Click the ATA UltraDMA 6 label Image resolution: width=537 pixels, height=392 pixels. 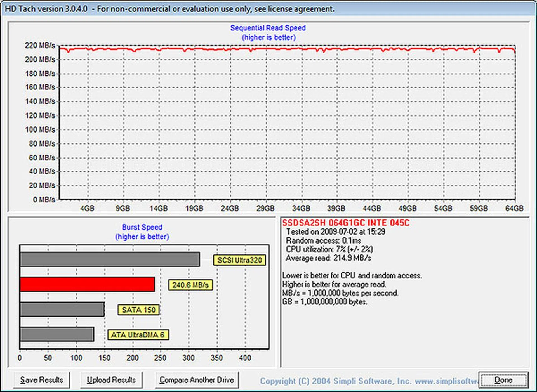coord(138,335)
